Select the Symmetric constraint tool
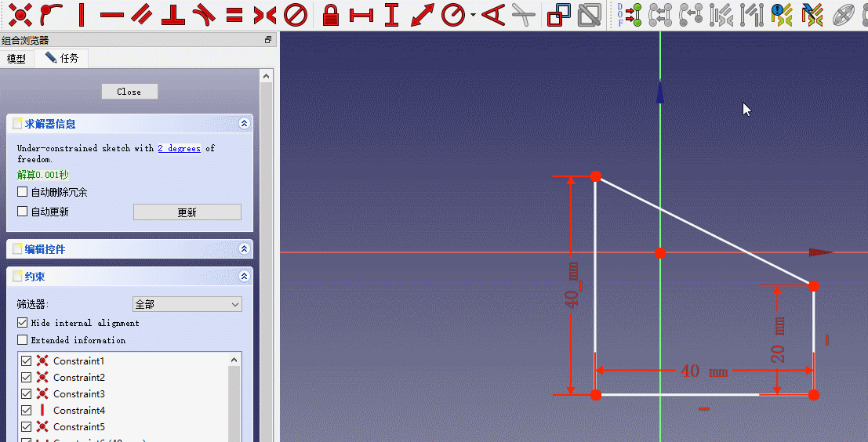This screenshot has height=442, width=868. point(264,15)
